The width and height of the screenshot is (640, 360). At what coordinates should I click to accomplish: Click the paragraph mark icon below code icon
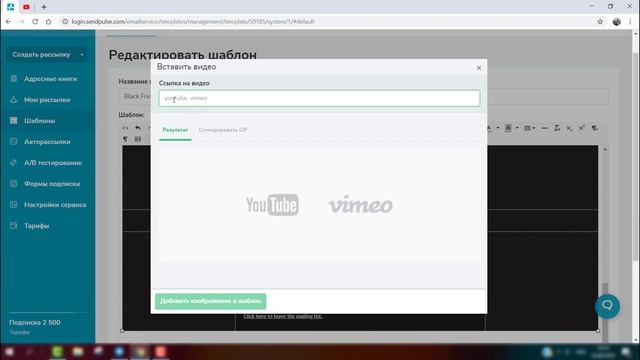[125, 139]
